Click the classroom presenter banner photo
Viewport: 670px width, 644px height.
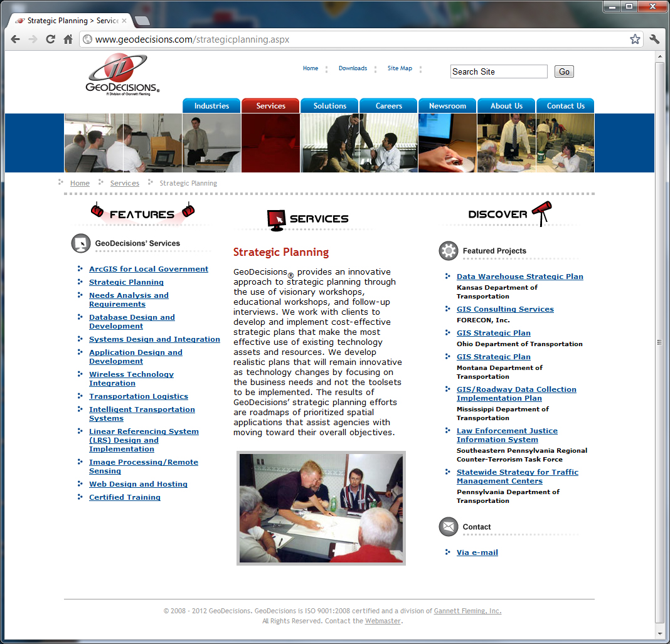pyautogui.click(x=211, y=143)
